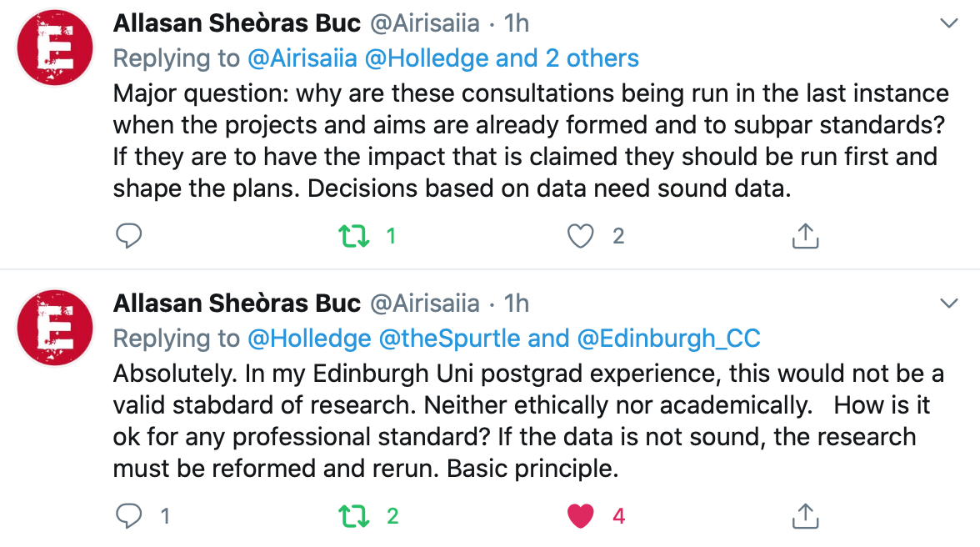Unlike the second tweet's red heart
The width and height of the screenshot is (980, 547).
[580, 516]
